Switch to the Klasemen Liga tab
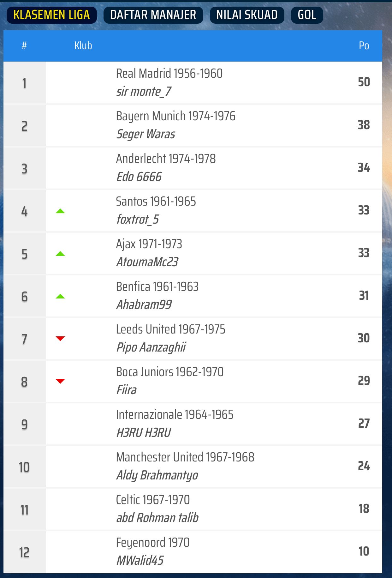The image size is (392, 578). pos(52,15)
